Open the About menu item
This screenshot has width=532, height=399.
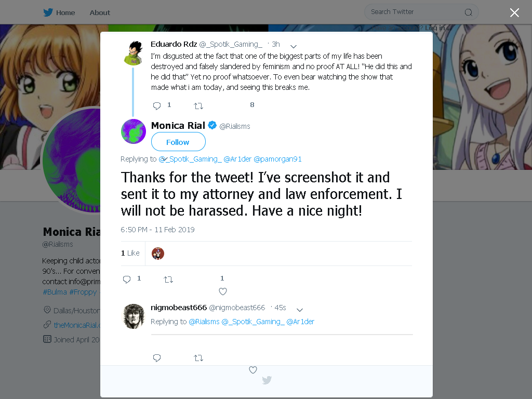(100, 12)
